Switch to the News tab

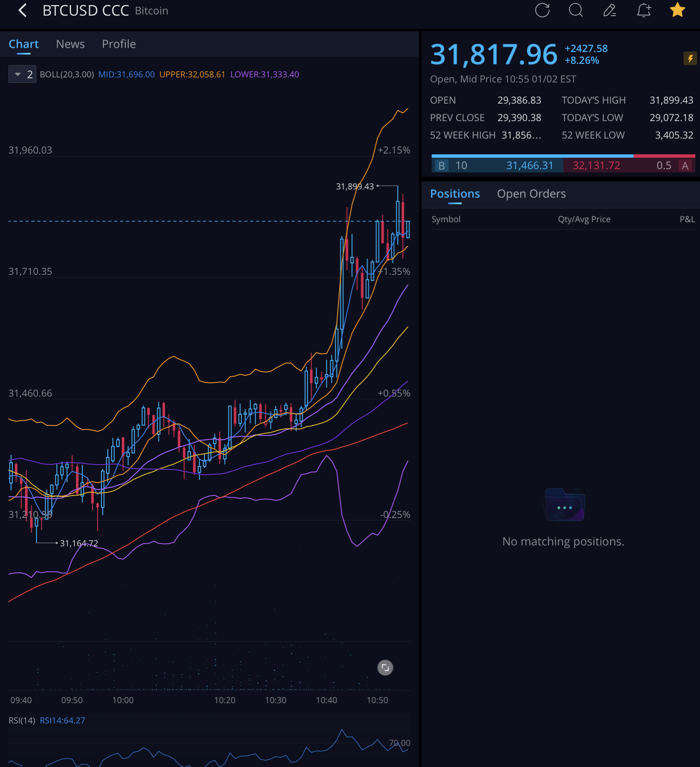70,44
